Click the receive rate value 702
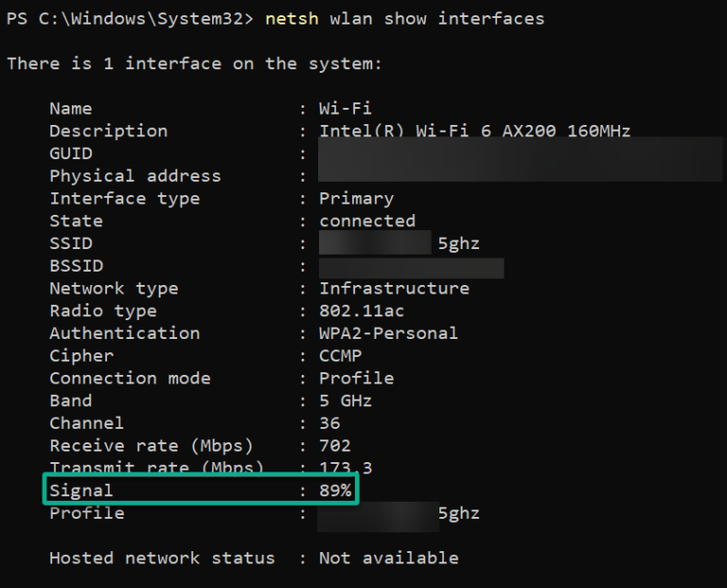 335,446
